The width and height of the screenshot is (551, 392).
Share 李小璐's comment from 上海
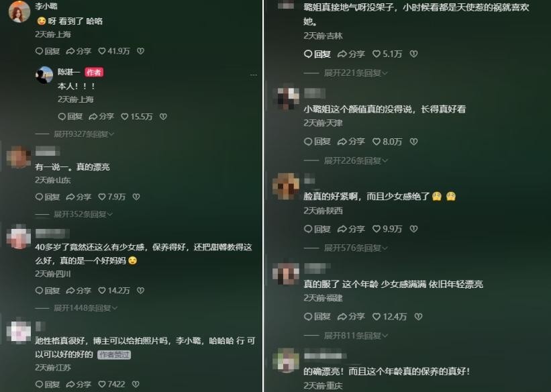point(79,51)
